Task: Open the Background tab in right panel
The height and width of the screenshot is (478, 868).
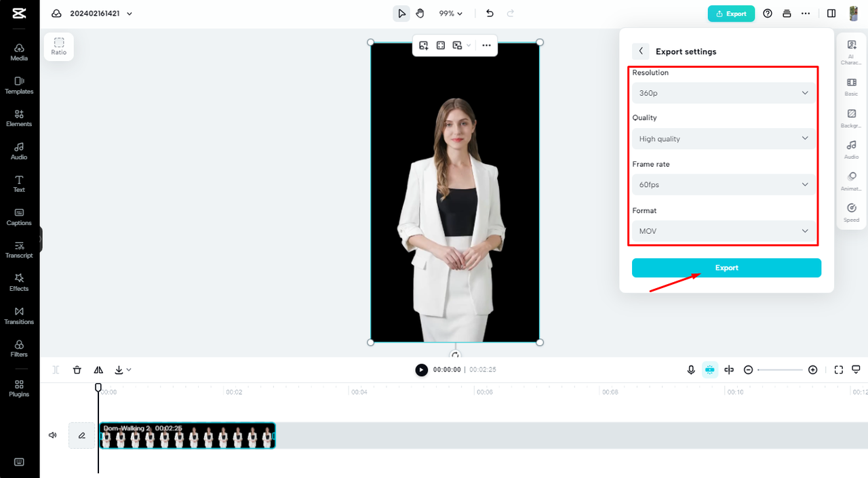Action: 851,119
